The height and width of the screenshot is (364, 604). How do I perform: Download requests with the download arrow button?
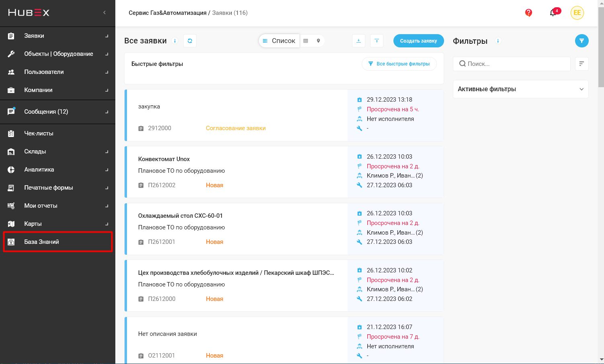point(358,41)
